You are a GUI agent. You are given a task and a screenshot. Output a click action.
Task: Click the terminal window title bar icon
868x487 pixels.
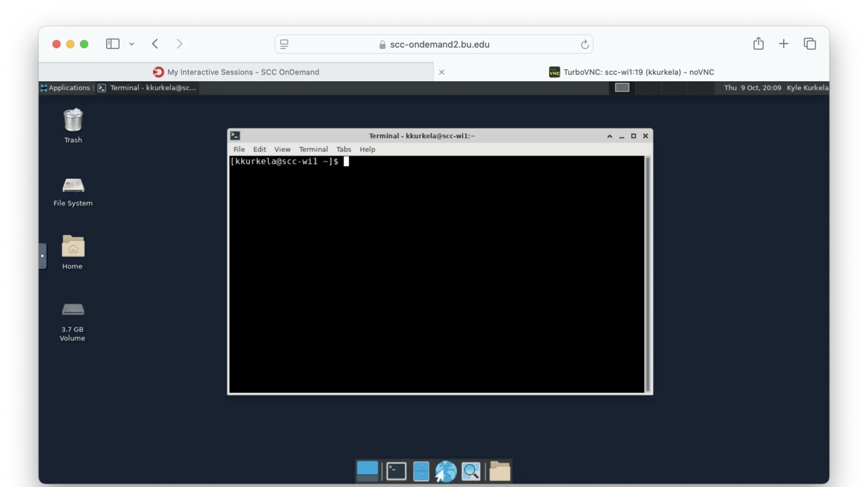click(x=235, y=136)
